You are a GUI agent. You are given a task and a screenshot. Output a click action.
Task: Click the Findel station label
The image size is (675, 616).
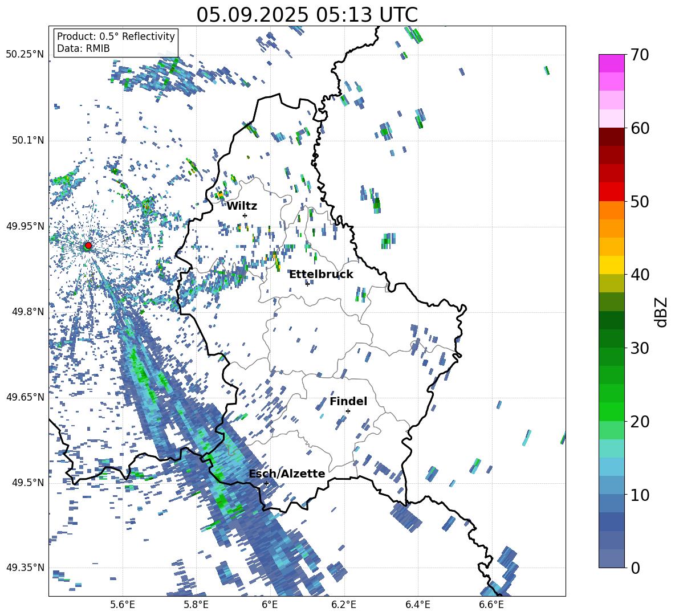348,401
